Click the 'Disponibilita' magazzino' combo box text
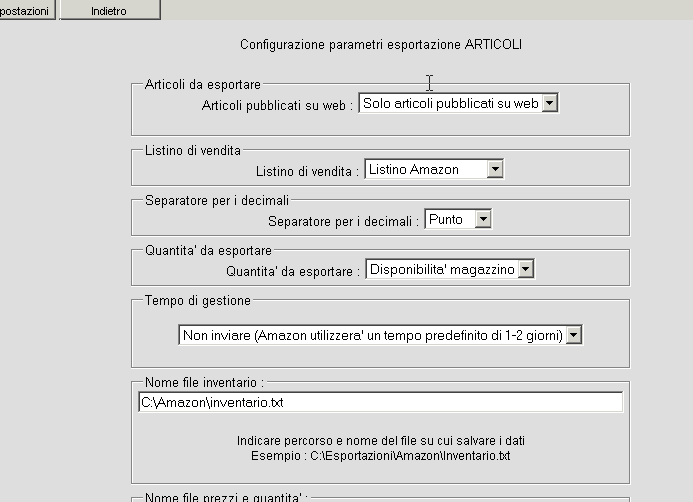This screenshot has height=502, width=693. 441,269
